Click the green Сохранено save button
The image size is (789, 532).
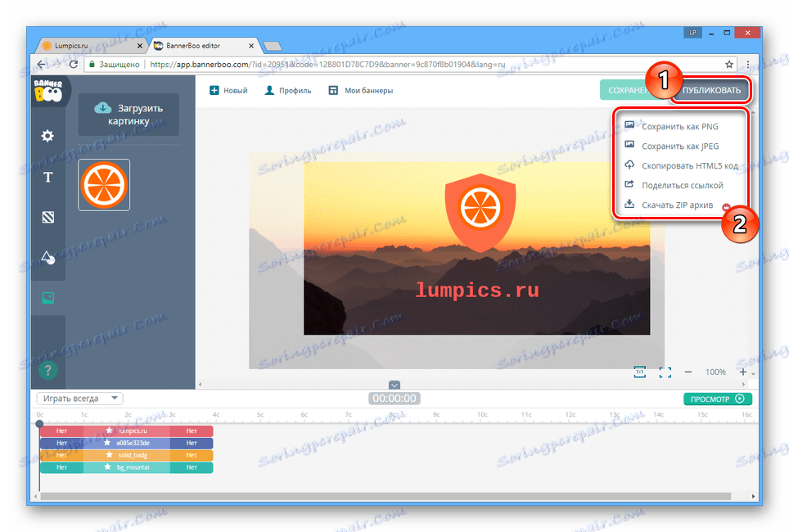pyautogui.click(x=625, y=90)
